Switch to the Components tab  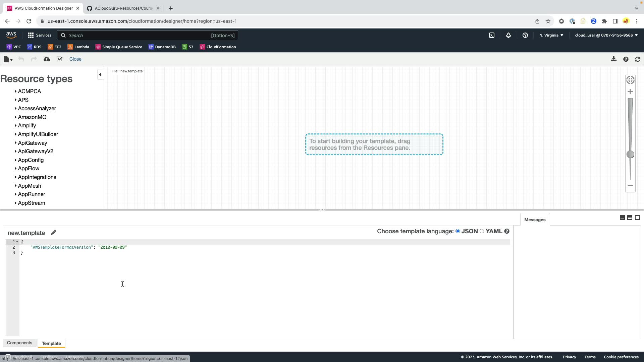[x=19, y=343]
